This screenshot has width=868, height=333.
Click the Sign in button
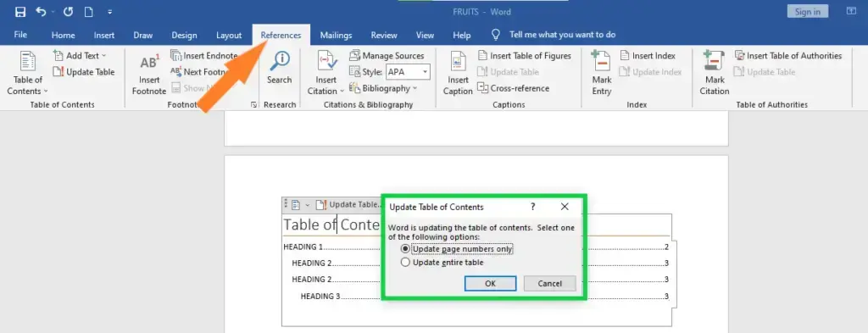click(808, 12)
